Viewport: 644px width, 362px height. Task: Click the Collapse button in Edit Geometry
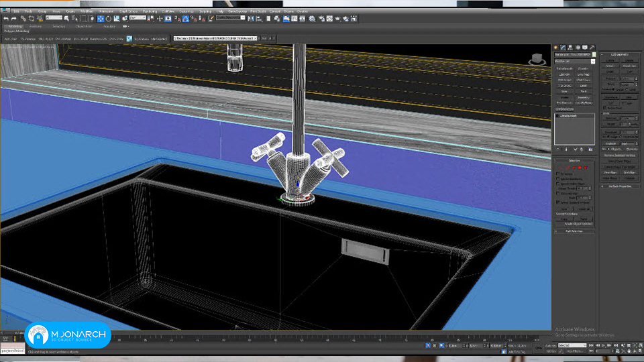629,178
